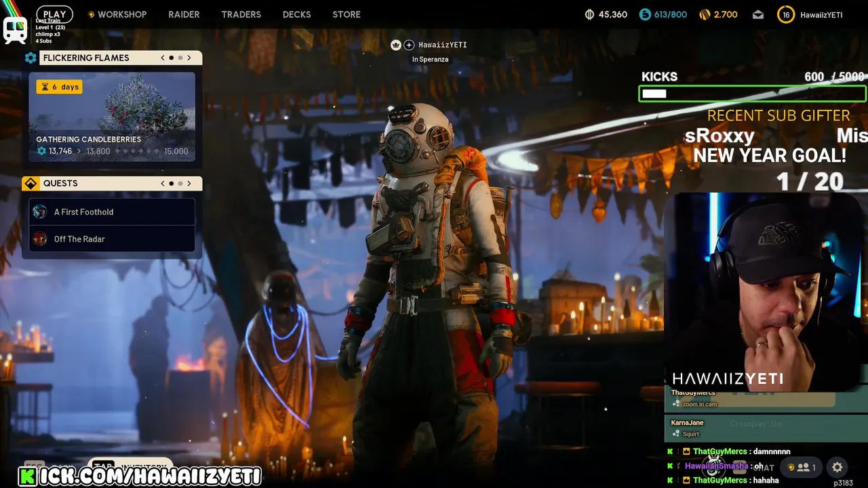868x488 pixels.
Task: Click the Off The Radar quest portrait
Action: click(x=40, y=239)
